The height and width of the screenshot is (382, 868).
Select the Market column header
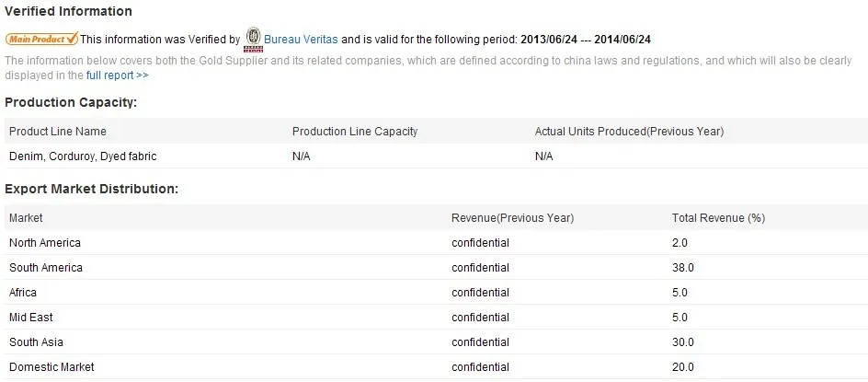[26, 218]
